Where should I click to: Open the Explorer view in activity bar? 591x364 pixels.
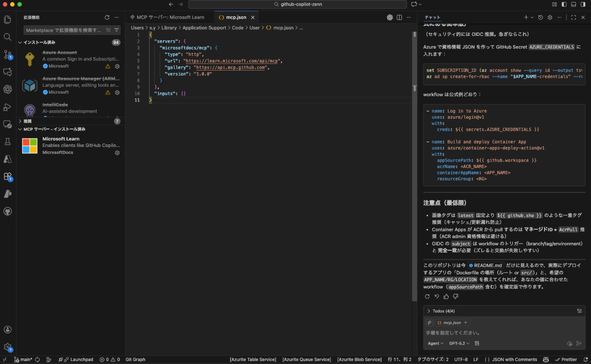[x=8, y=19]
